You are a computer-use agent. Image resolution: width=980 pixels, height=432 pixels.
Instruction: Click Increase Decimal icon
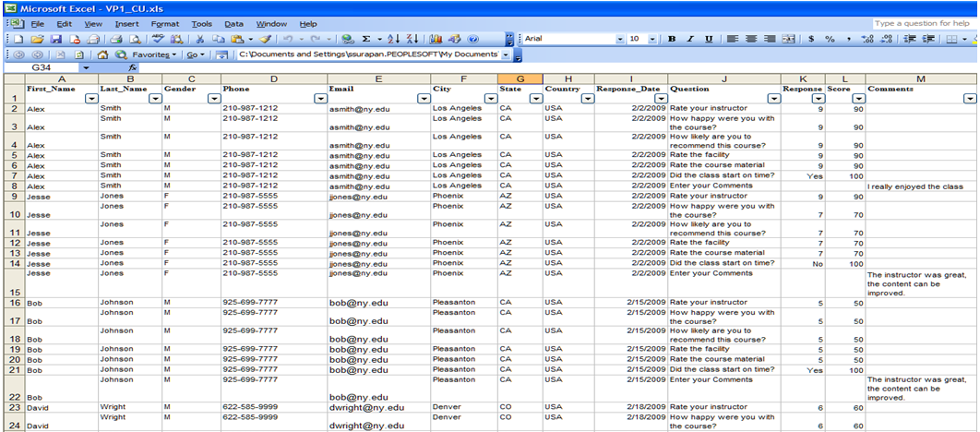point(866,39)
